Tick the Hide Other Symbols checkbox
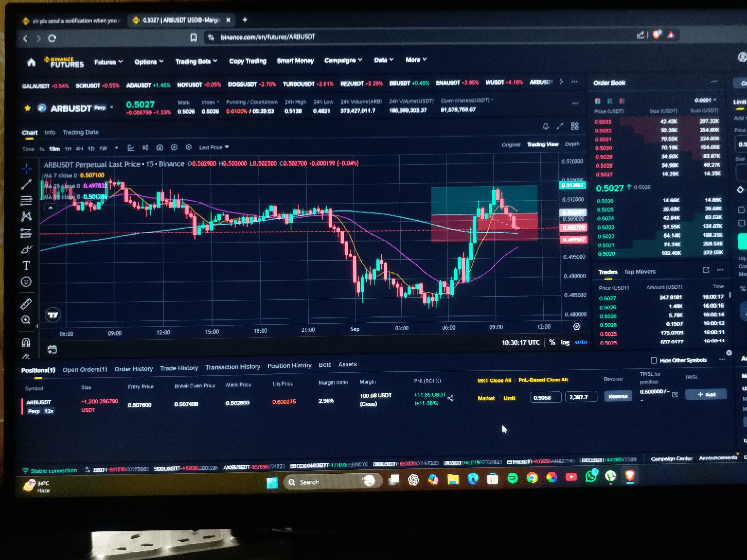The height and width of the screenshot is (560, 747). point(654,360)
